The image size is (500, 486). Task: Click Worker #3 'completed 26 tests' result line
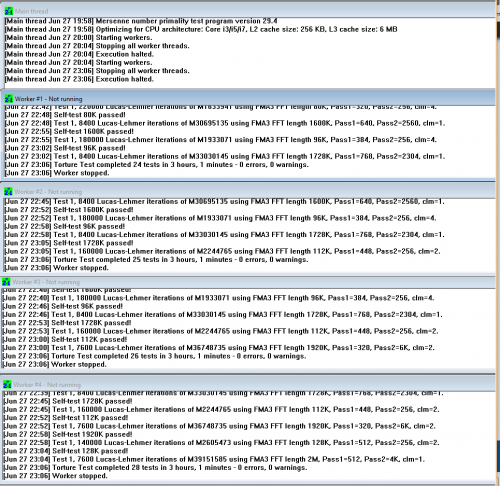154,356
